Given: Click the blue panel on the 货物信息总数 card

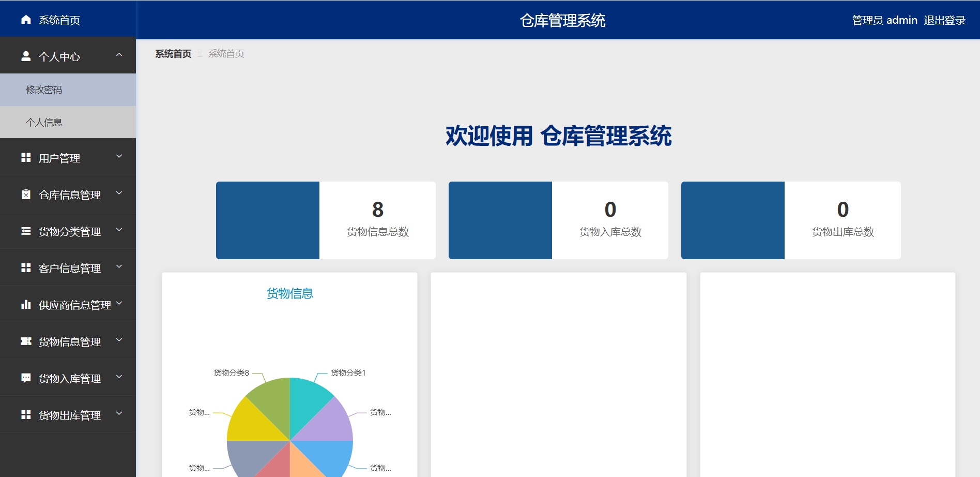Looking at the screenshot, I should (268, 220).
